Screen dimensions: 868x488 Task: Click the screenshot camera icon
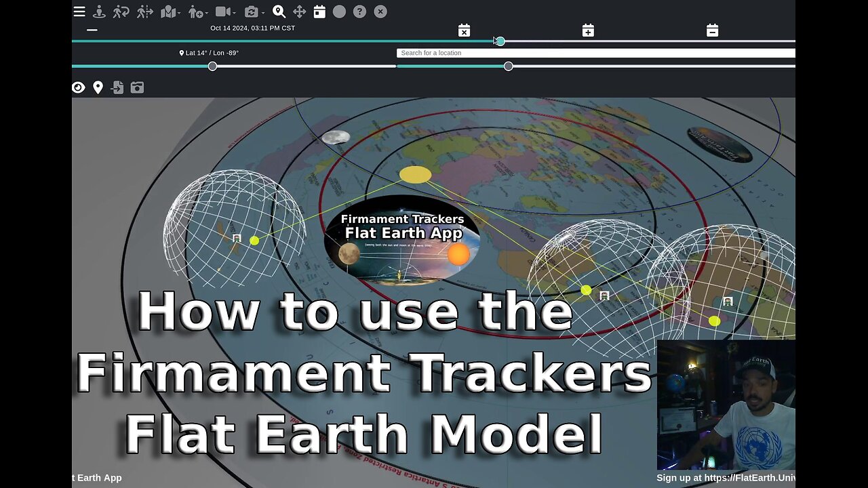[x=137, y=87]
